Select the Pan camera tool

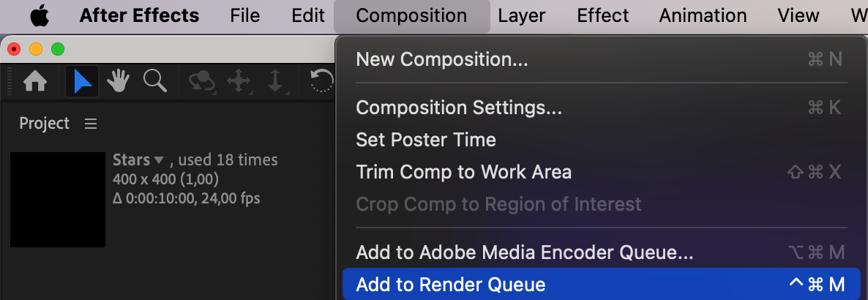pos(239,81)
